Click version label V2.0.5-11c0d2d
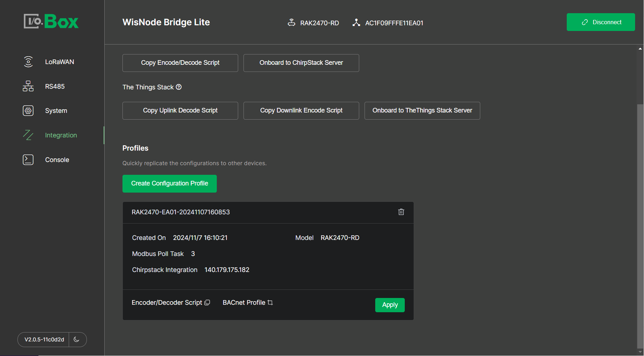The image size is (644, 356). coord(44,340)
